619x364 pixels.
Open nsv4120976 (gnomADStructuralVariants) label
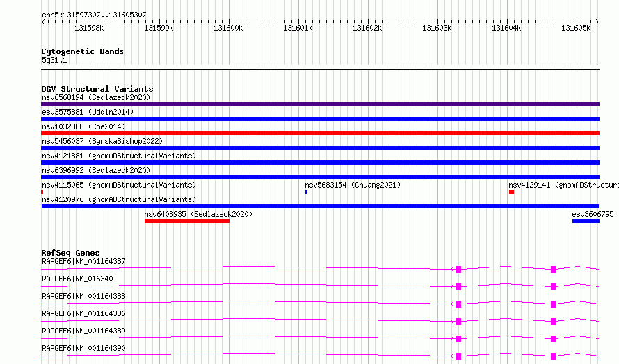pos(119,199)
